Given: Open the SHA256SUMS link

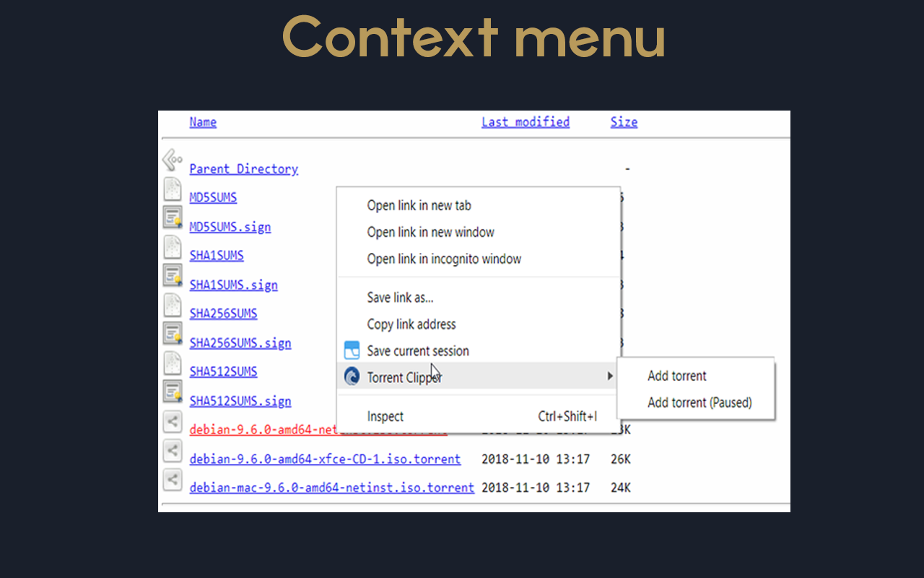Looking at the screenshot, I should click(x=223, y=314).
